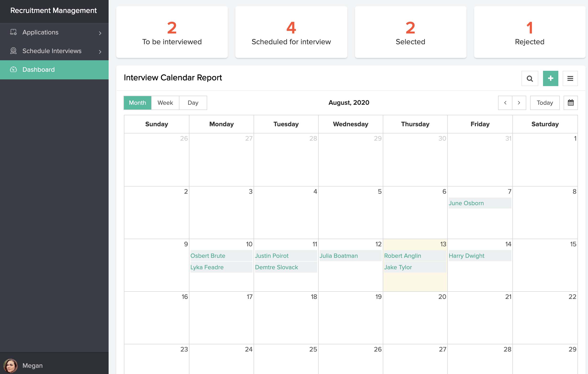Open June Osborn interview event

point(466,203)
